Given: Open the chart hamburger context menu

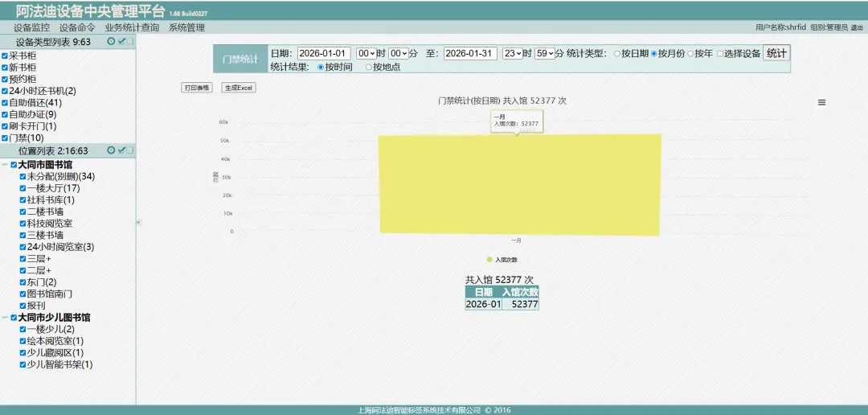Looking at the screenshot, I should (x=821, y=102).
